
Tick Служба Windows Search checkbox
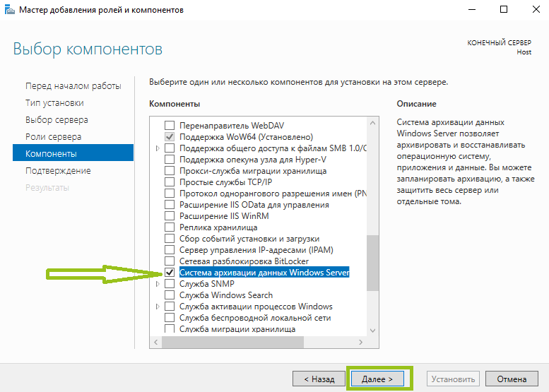[170, 295]
